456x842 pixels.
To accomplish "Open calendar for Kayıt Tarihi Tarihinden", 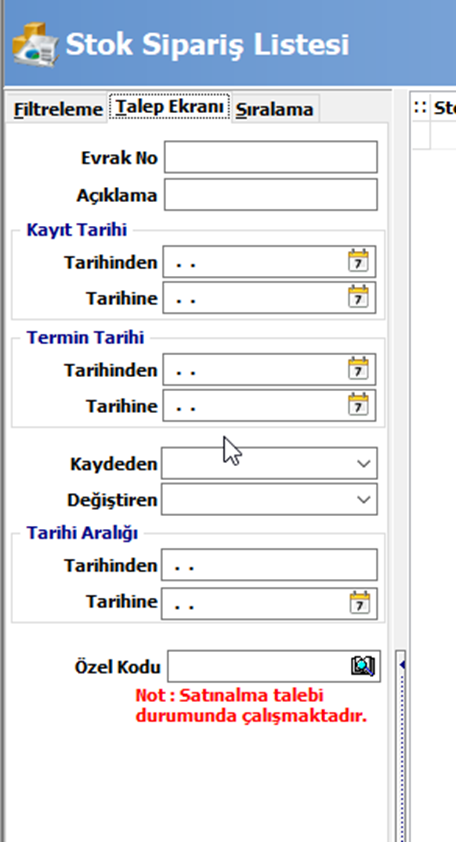I will pos(358,262).
